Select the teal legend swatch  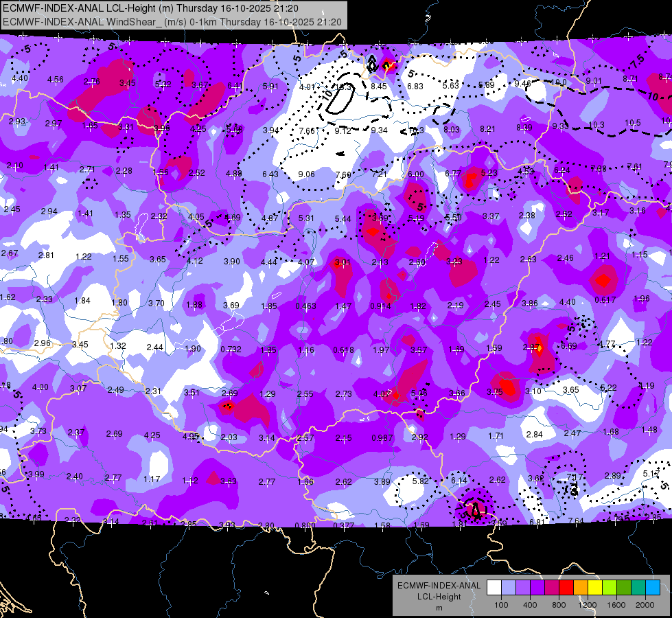(638, 587)
